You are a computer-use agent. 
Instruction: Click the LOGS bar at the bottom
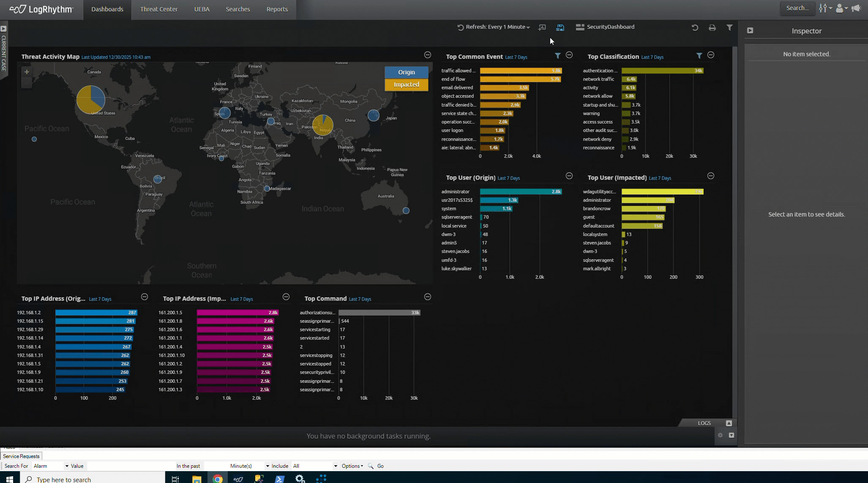coord(704,423)
